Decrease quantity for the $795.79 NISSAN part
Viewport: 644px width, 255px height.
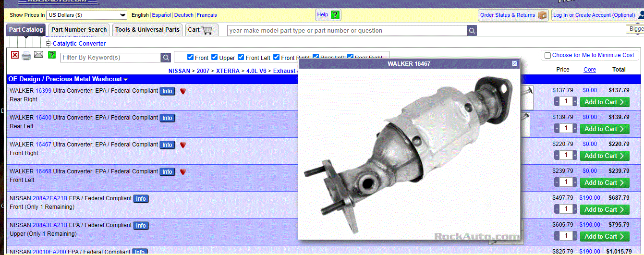557,236
